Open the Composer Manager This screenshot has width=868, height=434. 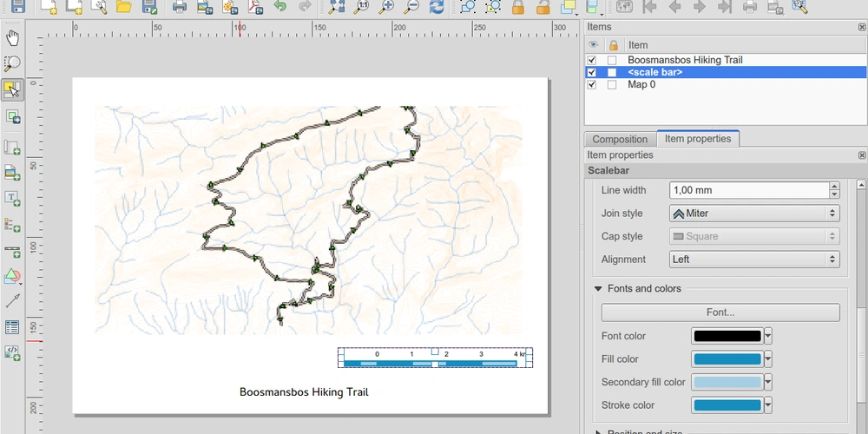pyautogui.click(x=99, y=6)
